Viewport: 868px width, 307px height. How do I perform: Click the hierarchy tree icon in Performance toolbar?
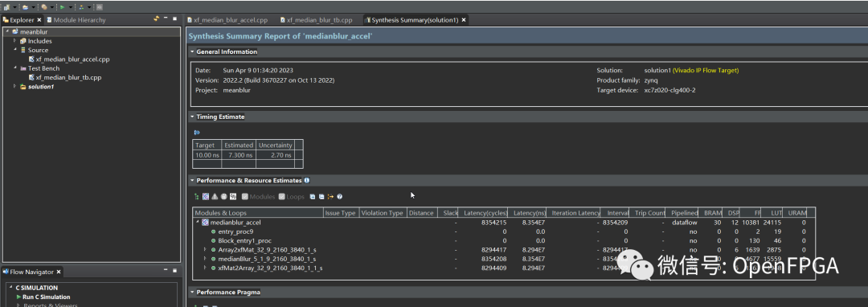pyautogui.click(x=197, y=196)
